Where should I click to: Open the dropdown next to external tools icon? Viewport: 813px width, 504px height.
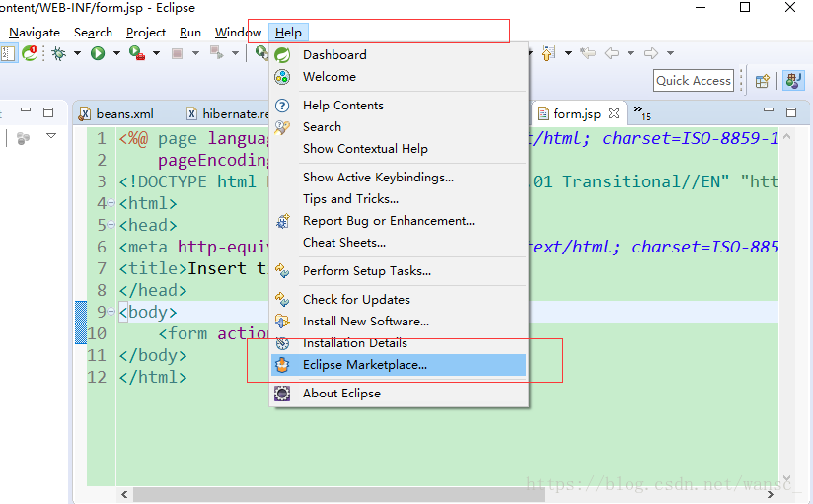pyautogui.click(x=156, y=53)
